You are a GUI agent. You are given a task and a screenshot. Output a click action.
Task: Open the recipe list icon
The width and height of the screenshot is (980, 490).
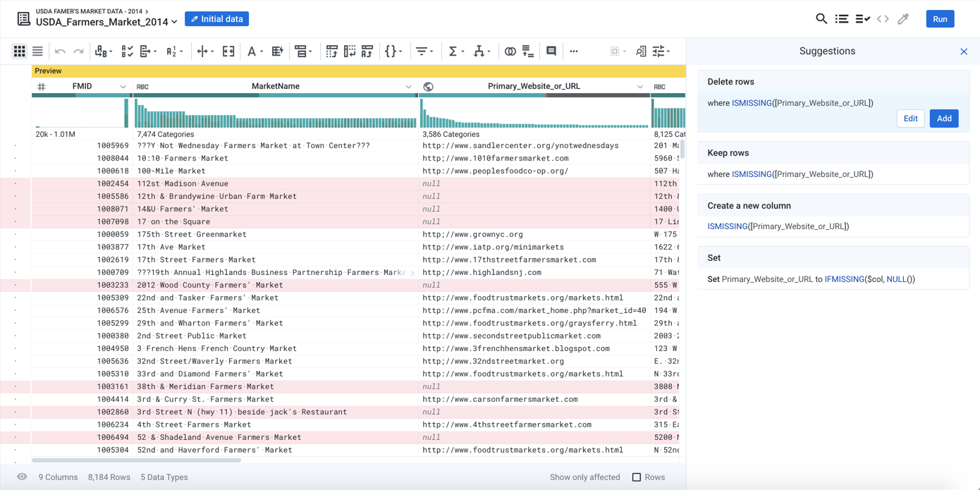[x=842, y=19]
